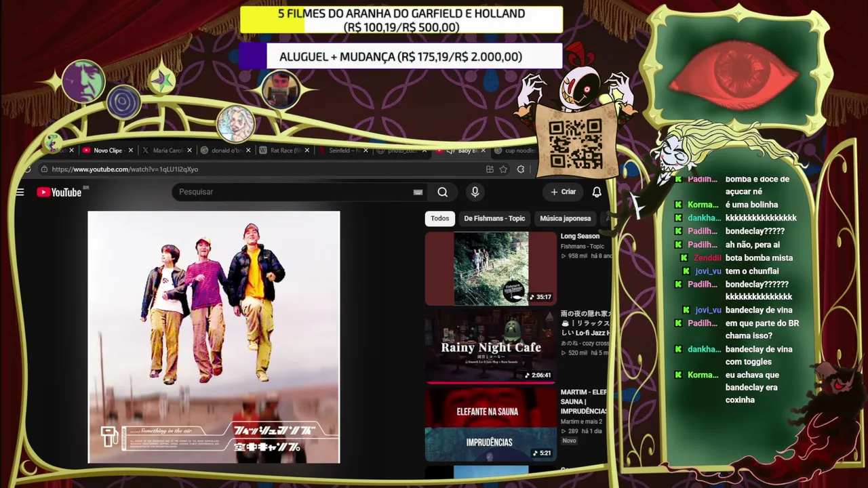The width and height of the screenshot is (868, 488).
Task: Click the Criar button
Action: tap(564, 192)
